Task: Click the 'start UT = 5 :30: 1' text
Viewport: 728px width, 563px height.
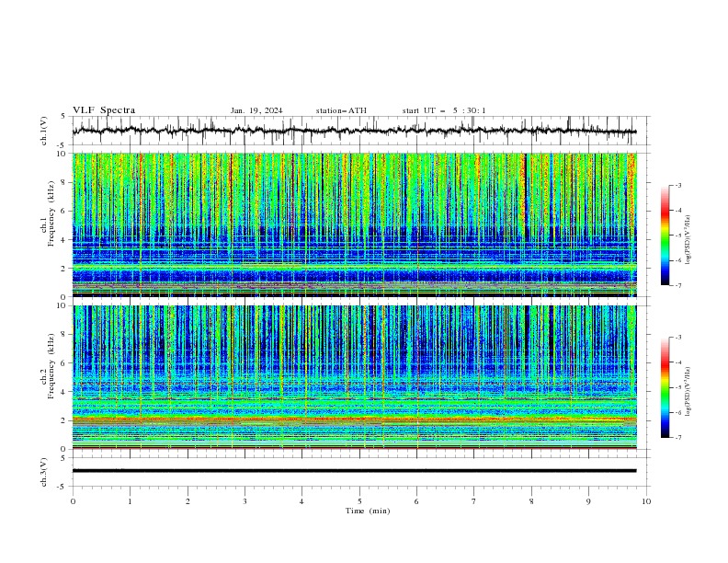Action: 444,110
